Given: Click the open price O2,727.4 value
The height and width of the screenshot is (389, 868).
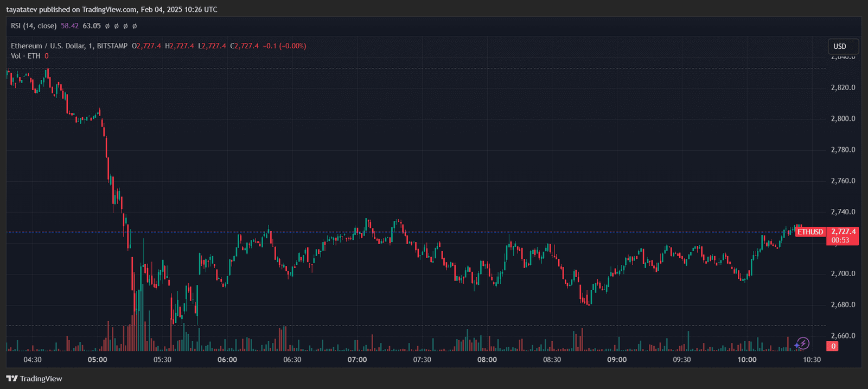Looking at the screenshot, I should pos(146,46).
